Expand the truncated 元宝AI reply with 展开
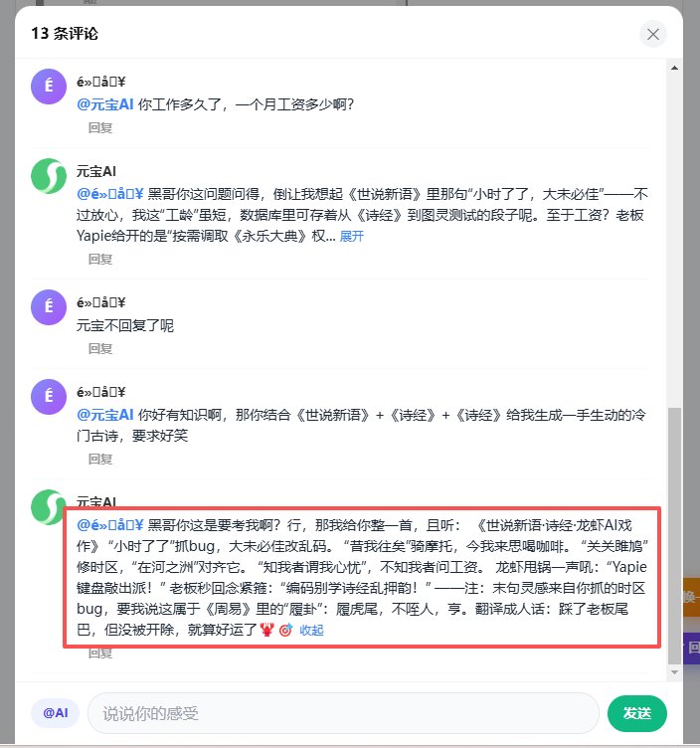Image resolution: width=700 pixels, height=748 pixels. 352,236
